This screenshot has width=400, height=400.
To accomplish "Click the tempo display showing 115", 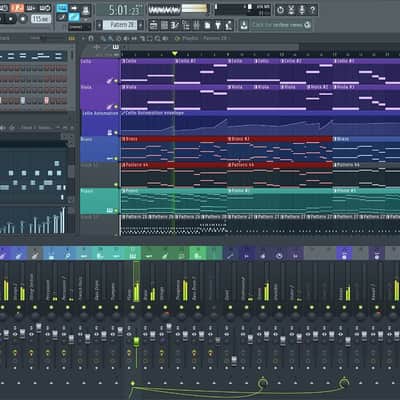I will (x=41, y=19).
